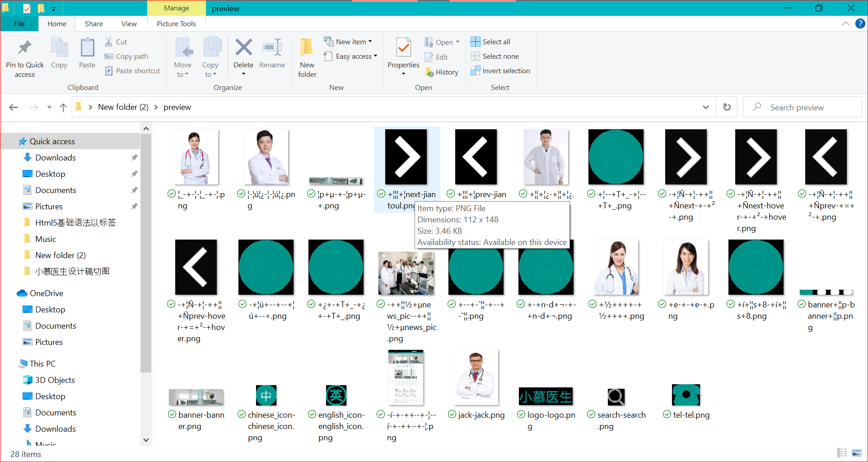Open the File menu
Screen dimensions: 868x462
point(19,24)
